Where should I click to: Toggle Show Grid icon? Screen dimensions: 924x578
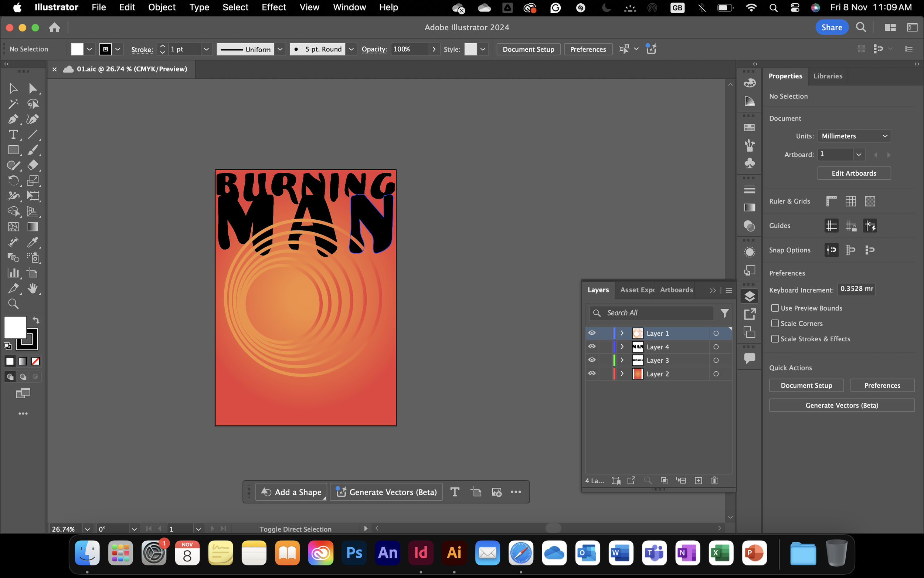click(x=851, y=201)
